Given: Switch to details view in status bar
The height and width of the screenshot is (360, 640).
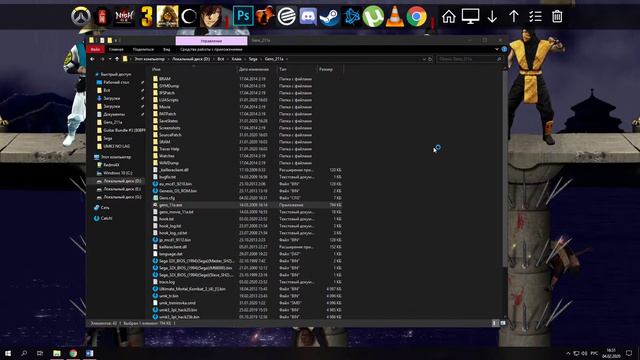Looking at the screenshot, I should coord(494,323).
